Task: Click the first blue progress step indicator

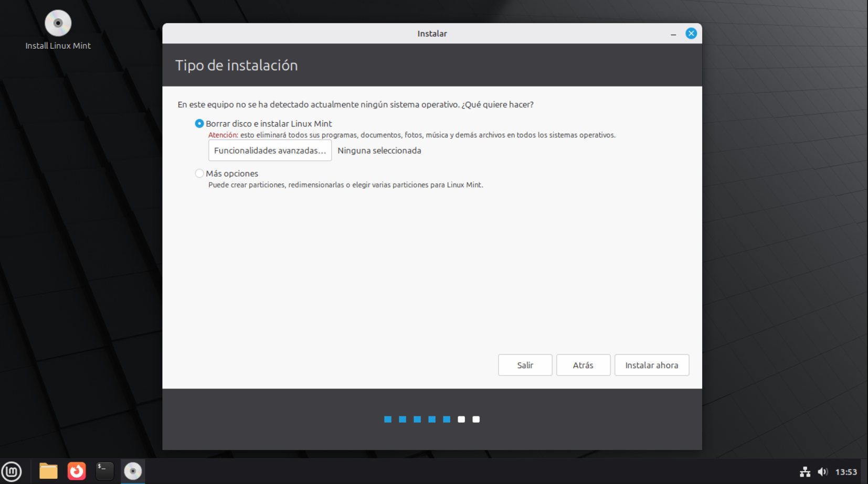Action: [388, 420]
